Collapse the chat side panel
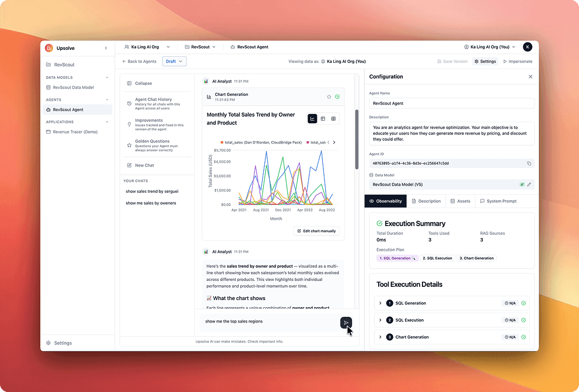The height and width of the screenshot is (392, 579). pos(140,84)
